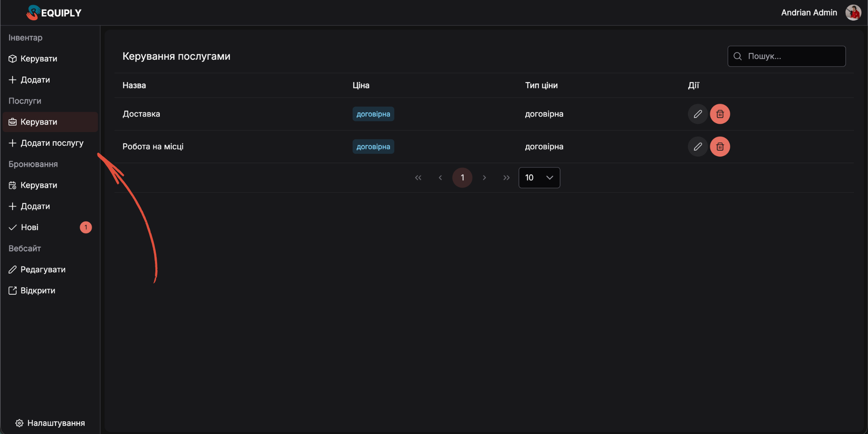
Task: Open the briefcase icon for services Керувати
Action: 12,122
